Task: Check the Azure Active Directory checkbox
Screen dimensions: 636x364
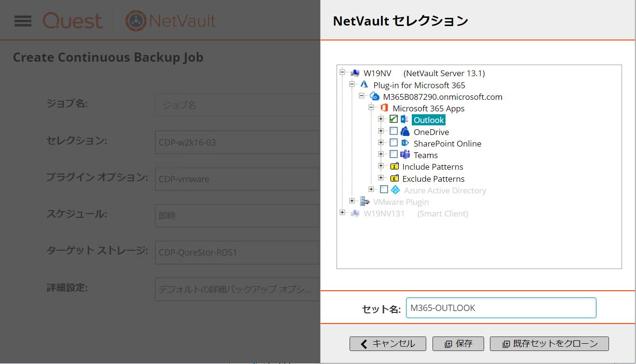Action: pos(384,189)
